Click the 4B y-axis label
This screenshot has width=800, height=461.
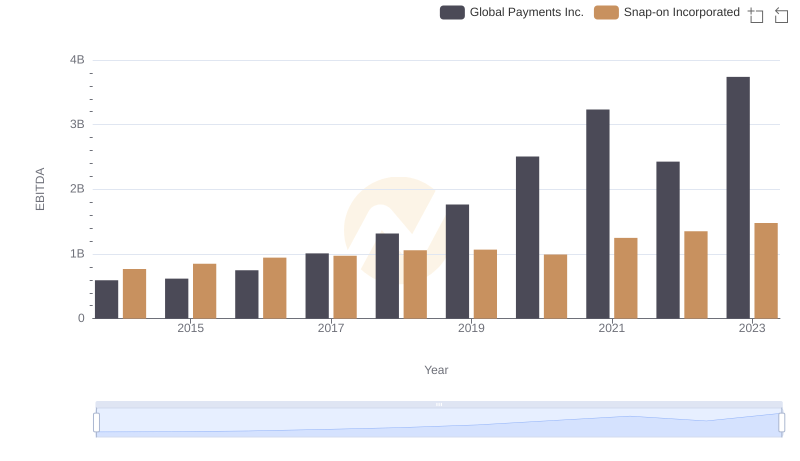77,60
